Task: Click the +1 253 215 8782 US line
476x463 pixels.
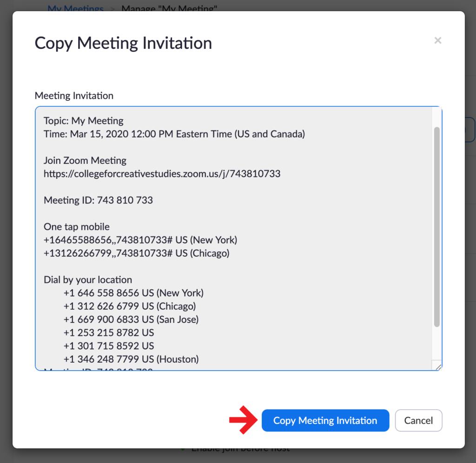Action: coord(109,333)
